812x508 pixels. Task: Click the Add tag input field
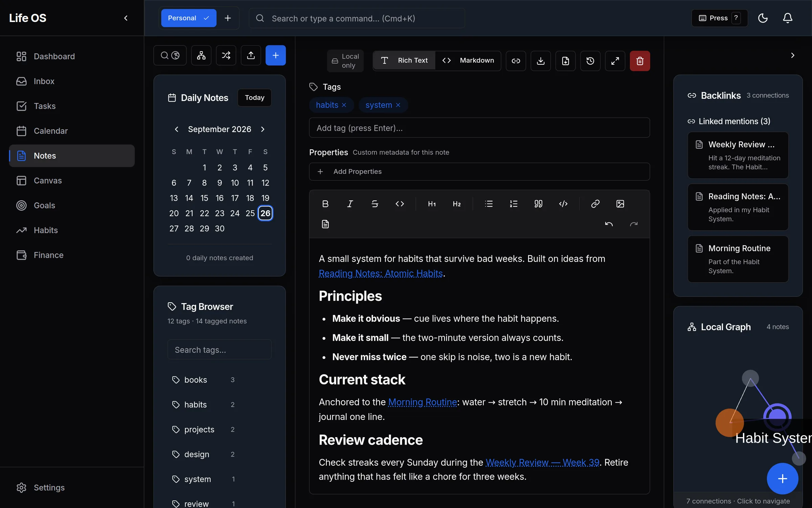tap(479, 128)
